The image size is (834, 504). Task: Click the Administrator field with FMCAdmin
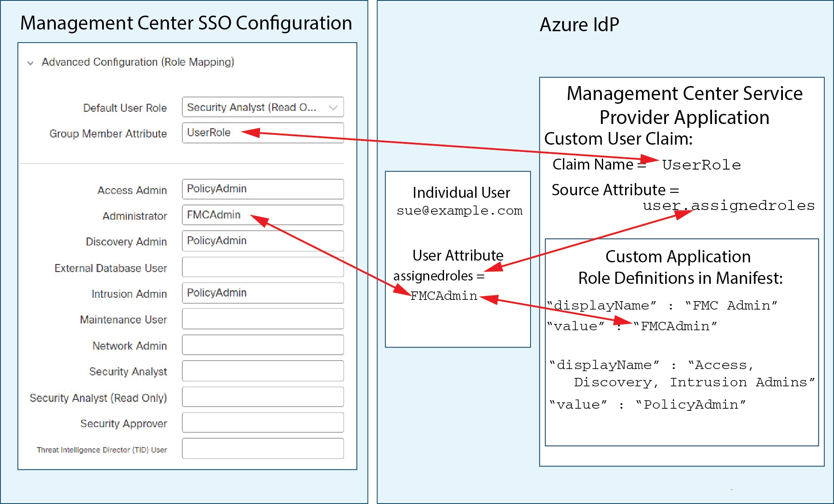coord(263,215)
